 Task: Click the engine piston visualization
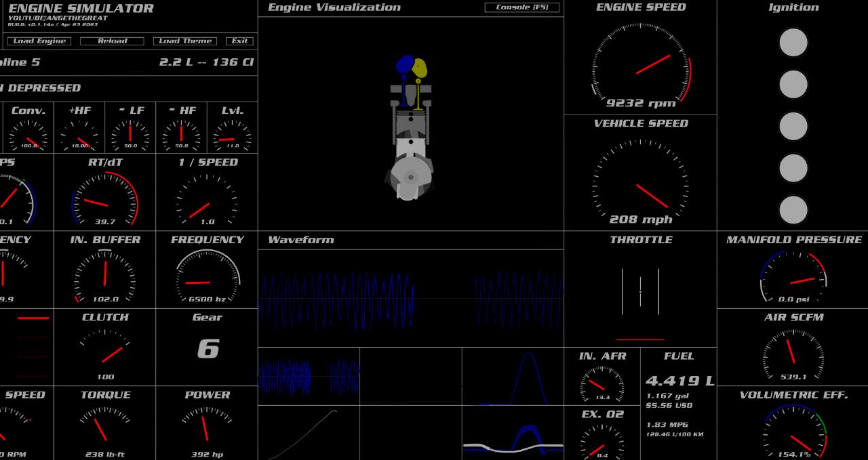point(410,129)
